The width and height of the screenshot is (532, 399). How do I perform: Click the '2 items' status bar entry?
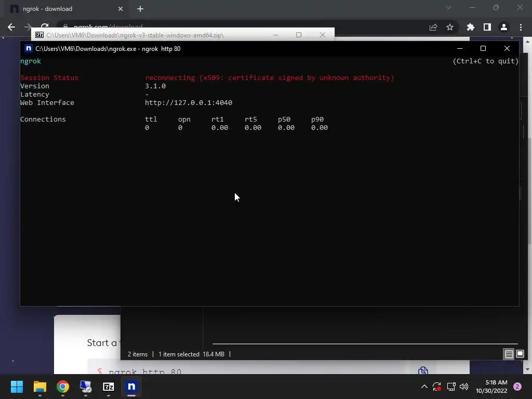[x=137, y=354]
